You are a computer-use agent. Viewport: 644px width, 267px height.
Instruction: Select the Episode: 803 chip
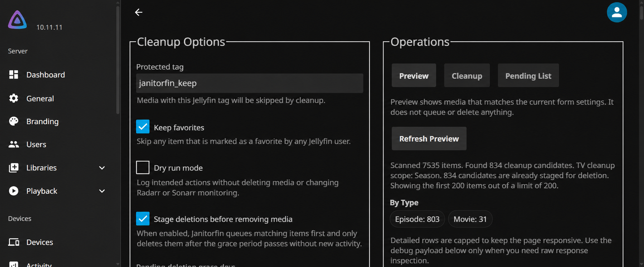417,219
